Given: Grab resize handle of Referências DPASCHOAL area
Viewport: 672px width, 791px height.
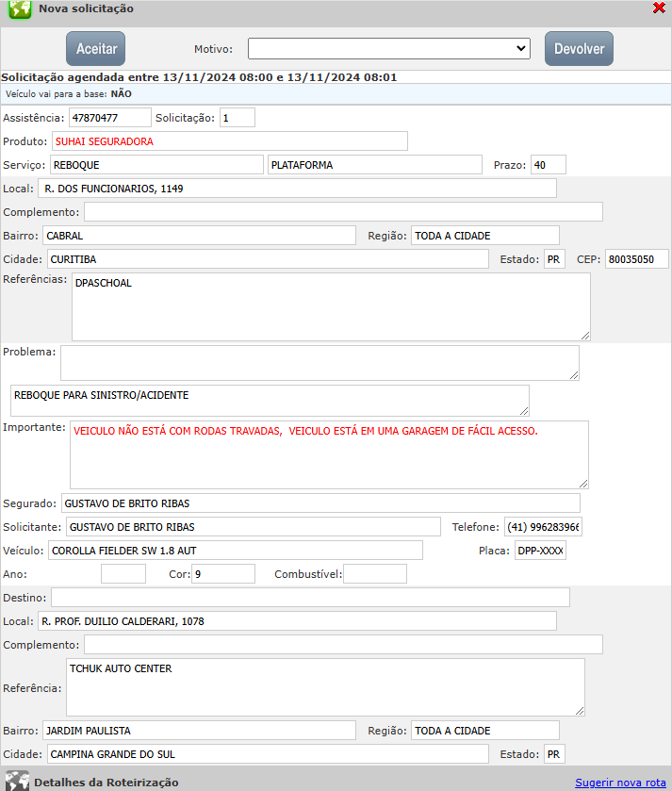Looking at the screenshot, I should pyautogui.click(x=584, y=336).
